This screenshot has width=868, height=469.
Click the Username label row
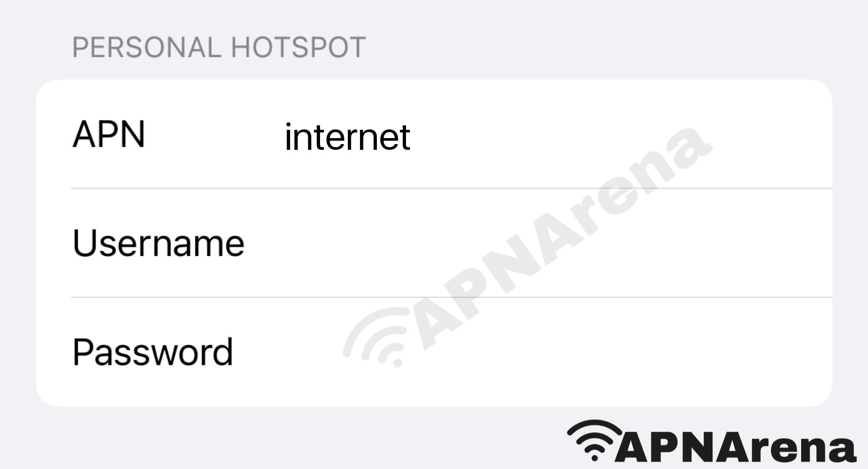pos(434,243)
